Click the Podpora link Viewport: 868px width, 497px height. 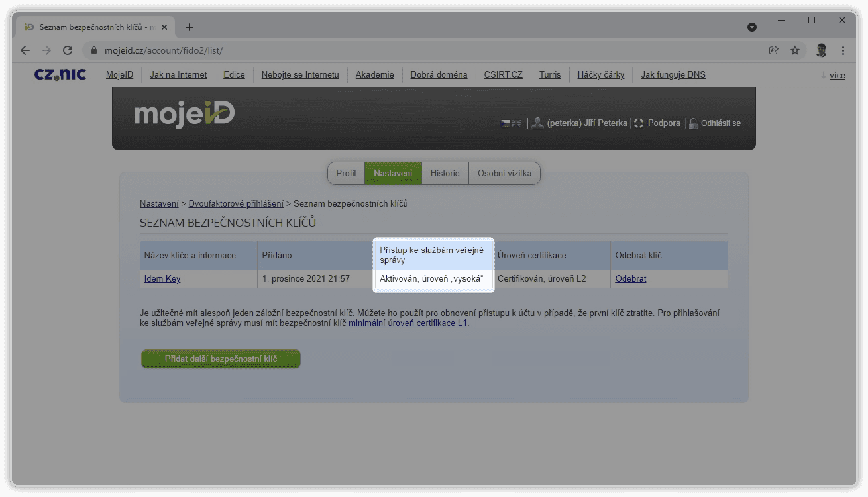664,123
